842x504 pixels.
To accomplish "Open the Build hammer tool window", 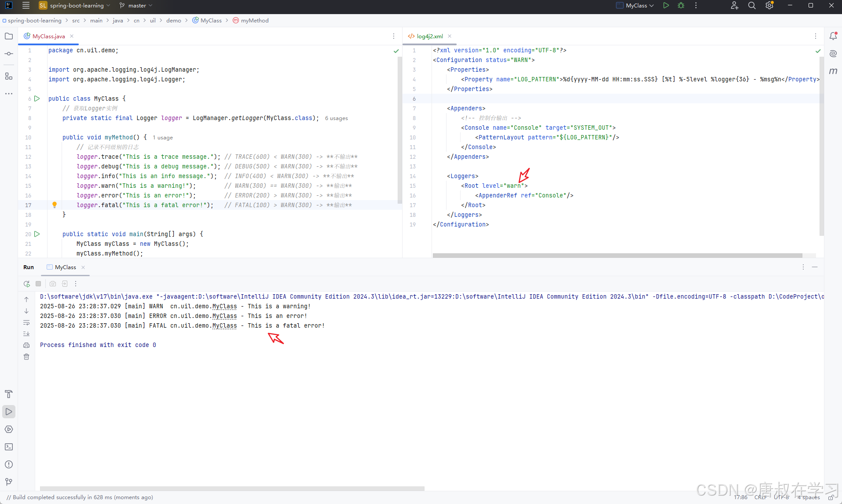I will point(9,394).
